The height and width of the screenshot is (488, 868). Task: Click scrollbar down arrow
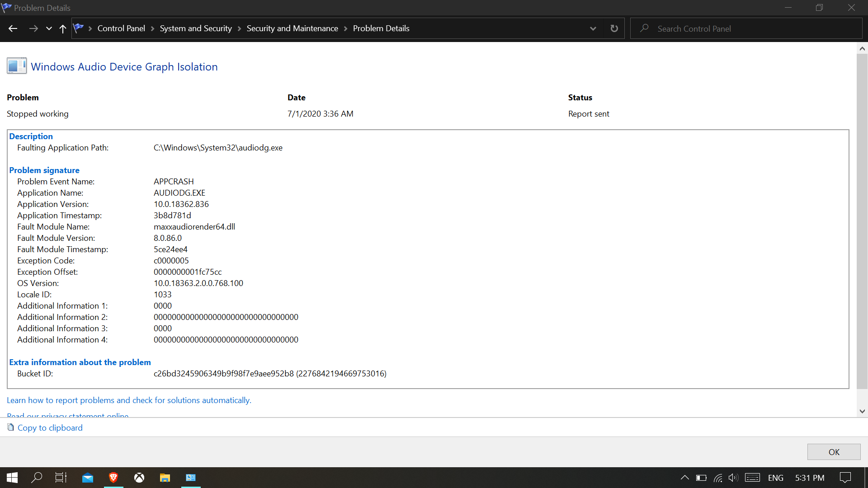[x=862, y=411]
